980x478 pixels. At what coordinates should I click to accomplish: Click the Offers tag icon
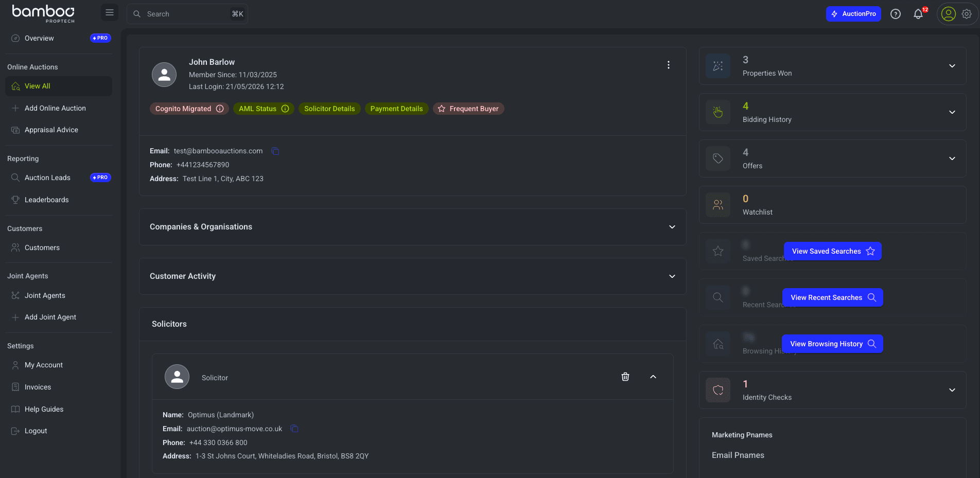(718, 158)
